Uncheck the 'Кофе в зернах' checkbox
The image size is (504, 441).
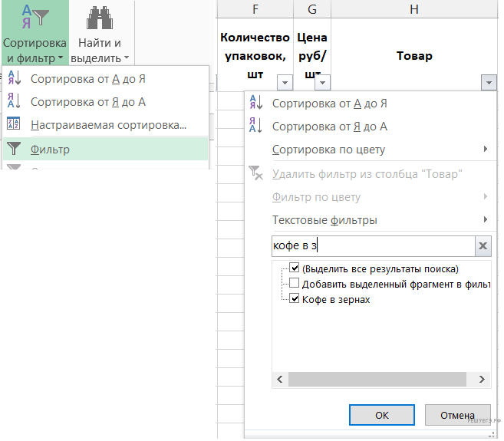click(x=295, y=299)
